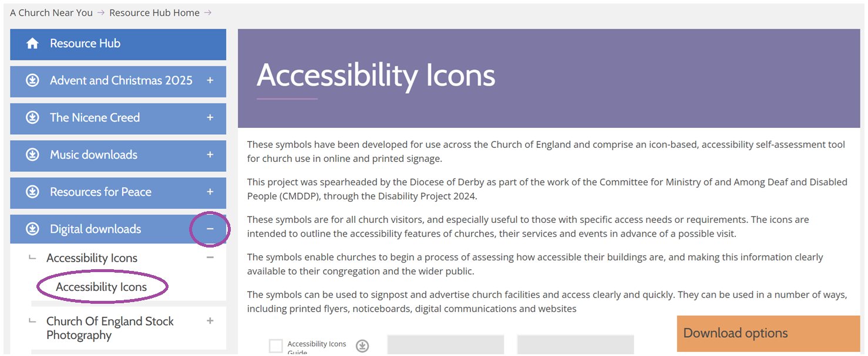Open the Resource Hub Home breadcrumb link
Image resolution: width=868 pixels, height=356 pixels.
coord(154,12)
